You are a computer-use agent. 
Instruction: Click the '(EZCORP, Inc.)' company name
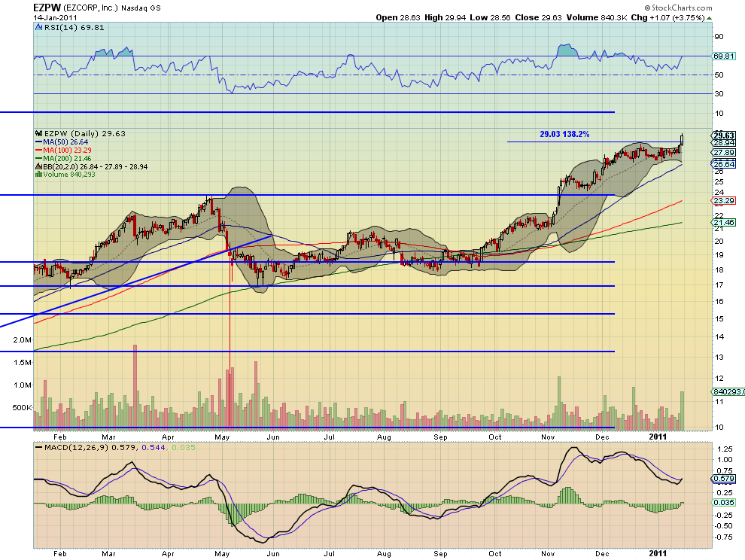91,8
